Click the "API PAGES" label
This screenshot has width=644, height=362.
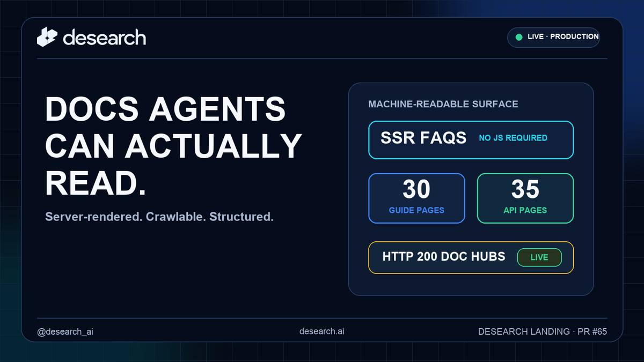(x=525, y=210)
